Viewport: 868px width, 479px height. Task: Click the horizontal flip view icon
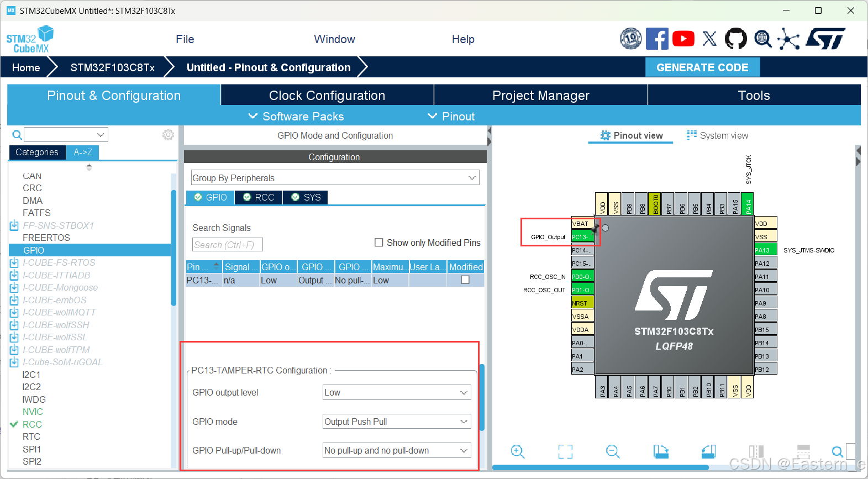756,451
